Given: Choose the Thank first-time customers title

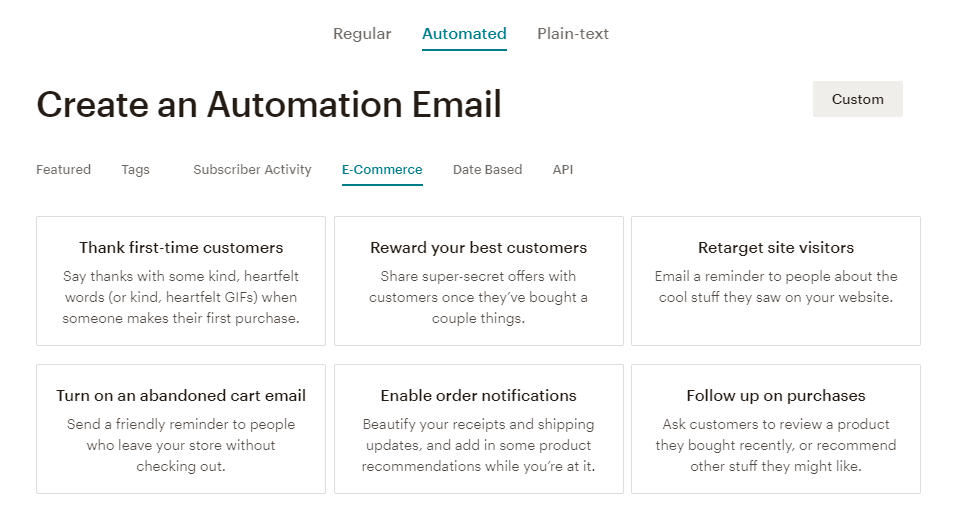Looking at the screenshot, I should 181,248.
